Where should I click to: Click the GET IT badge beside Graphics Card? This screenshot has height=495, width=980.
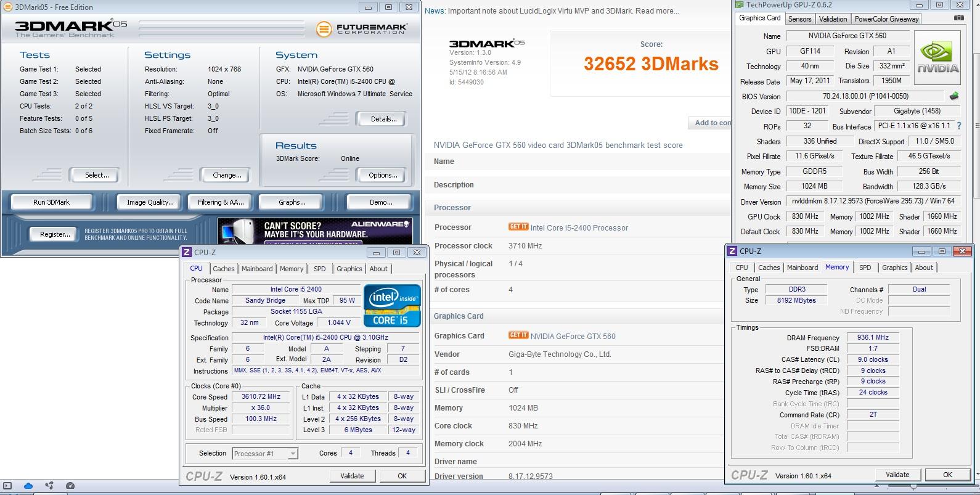(518, 335)
